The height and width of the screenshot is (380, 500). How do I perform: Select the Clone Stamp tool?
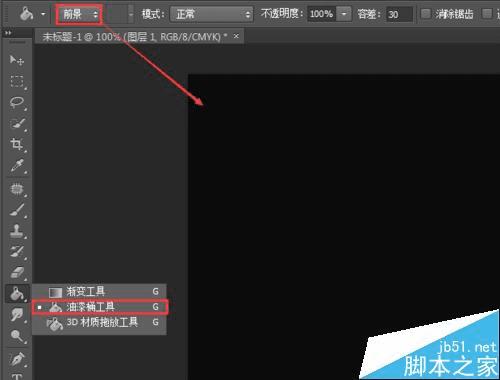coord(17,231)
